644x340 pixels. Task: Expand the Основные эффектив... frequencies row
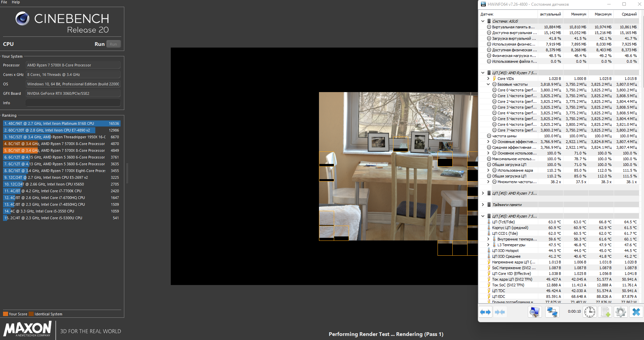pos(488,142)
